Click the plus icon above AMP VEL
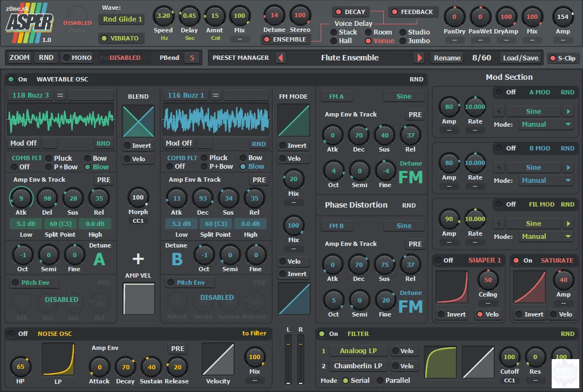This screenshot has height=392, width=583. pyautogui.click(x=138, y=259)
